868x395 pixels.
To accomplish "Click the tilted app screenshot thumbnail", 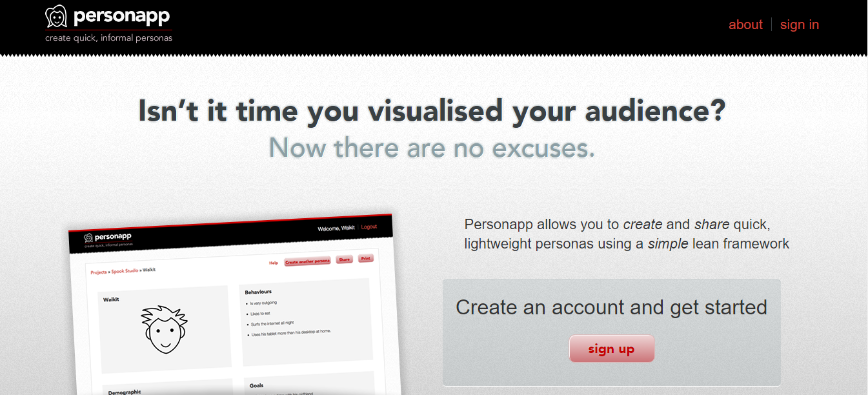I will (x=236, y=304).
